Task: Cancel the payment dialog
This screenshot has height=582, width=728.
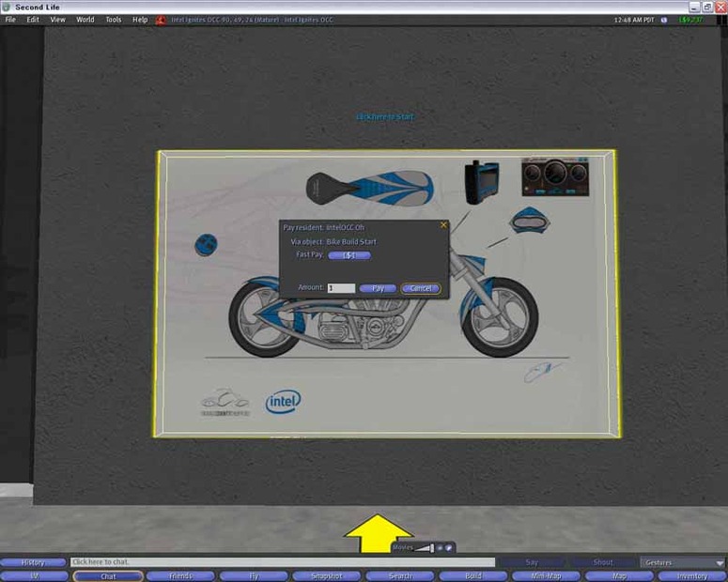Action: tap(421, 288)
